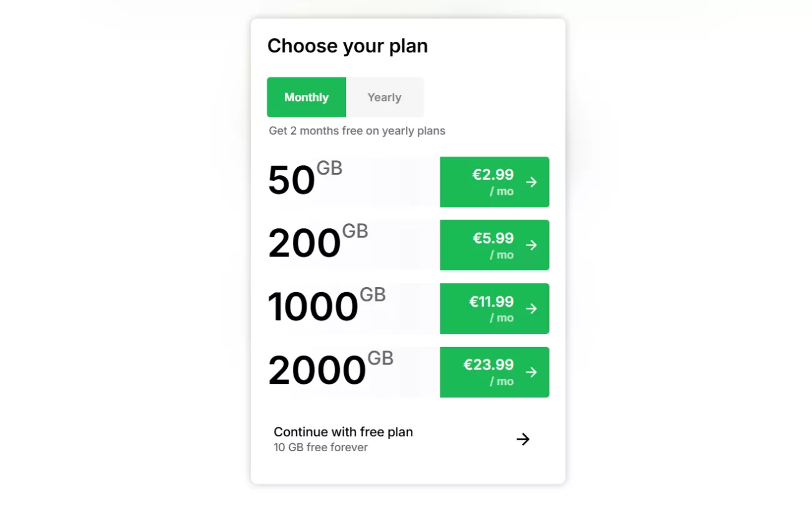812x508 pixels.
Task: Click the arrow icon on the €2.99 plan
Action: point(531,182)
